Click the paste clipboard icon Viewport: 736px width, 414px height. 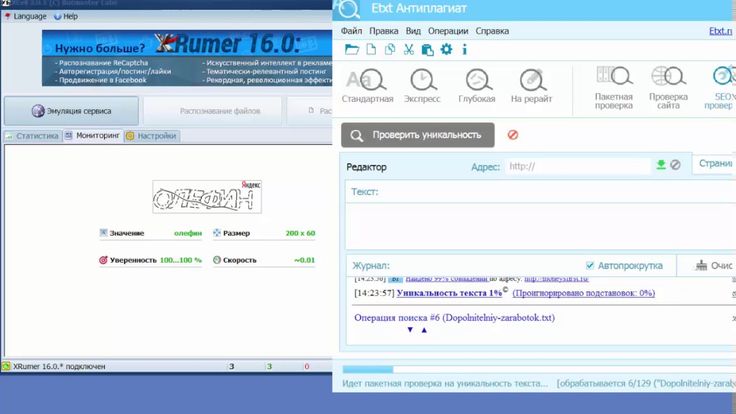pos(427,50)
